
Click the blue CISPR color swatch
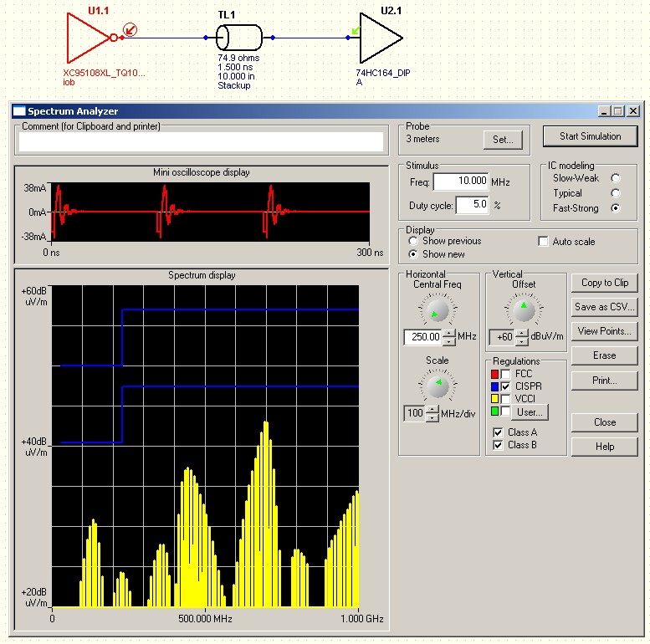[x=494, y=386]
